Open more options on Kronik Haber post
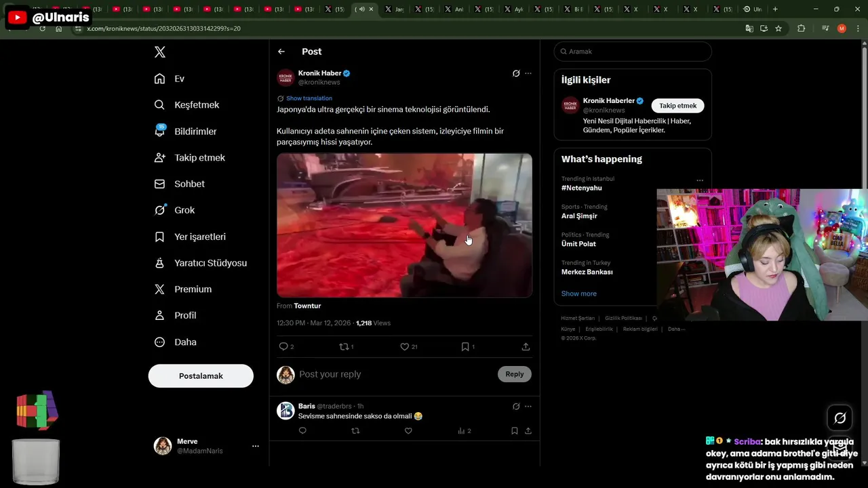The height and width of the screenshot is (488, 868). pyautogui.click(x=528, y=73)
